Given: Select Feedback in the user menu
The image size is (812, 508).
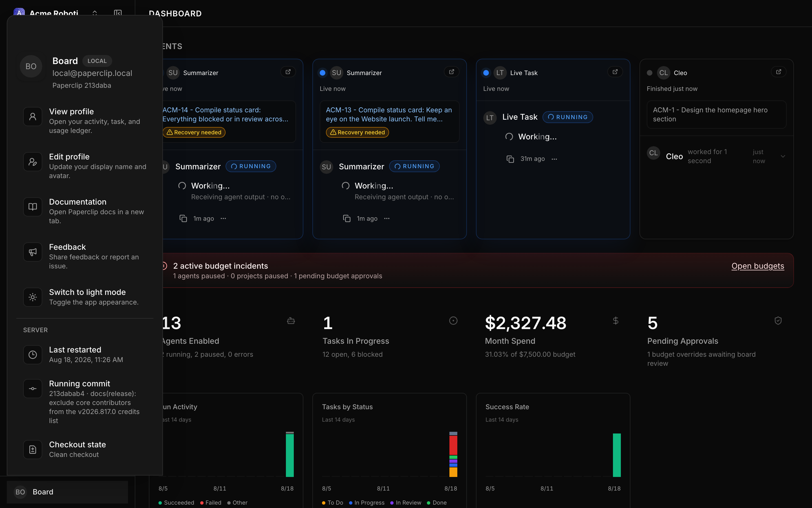Looking at the screenshot, I should pos(85,256).
